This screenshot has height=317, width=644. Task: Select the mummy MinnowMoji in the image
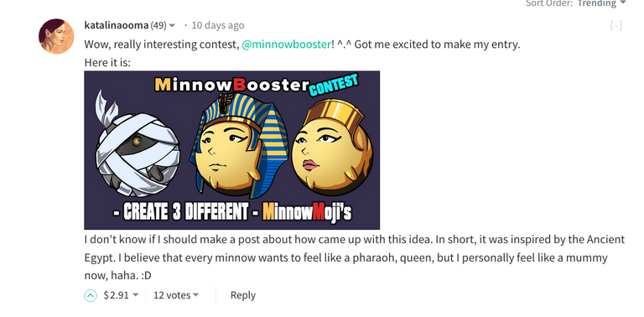click(x=138, y=145)
